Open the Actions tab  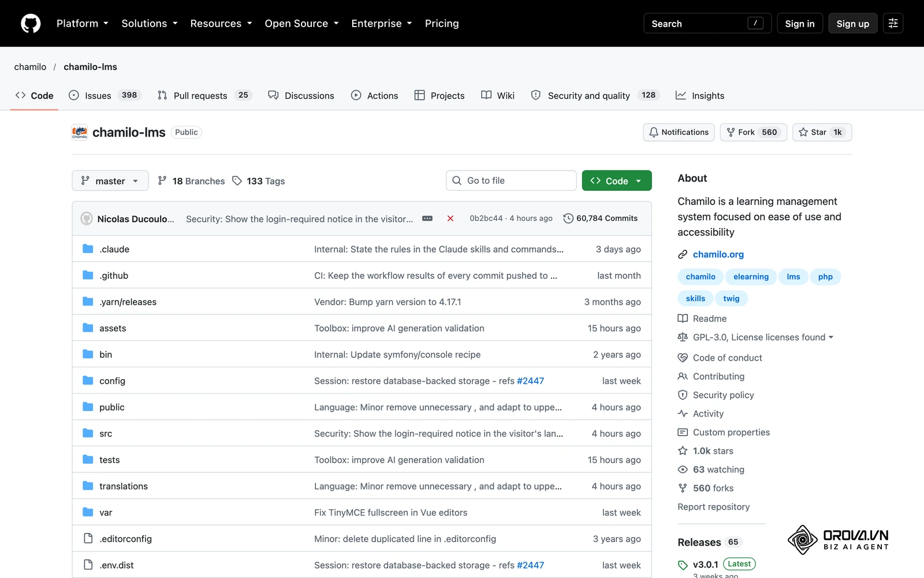point(374,95)
